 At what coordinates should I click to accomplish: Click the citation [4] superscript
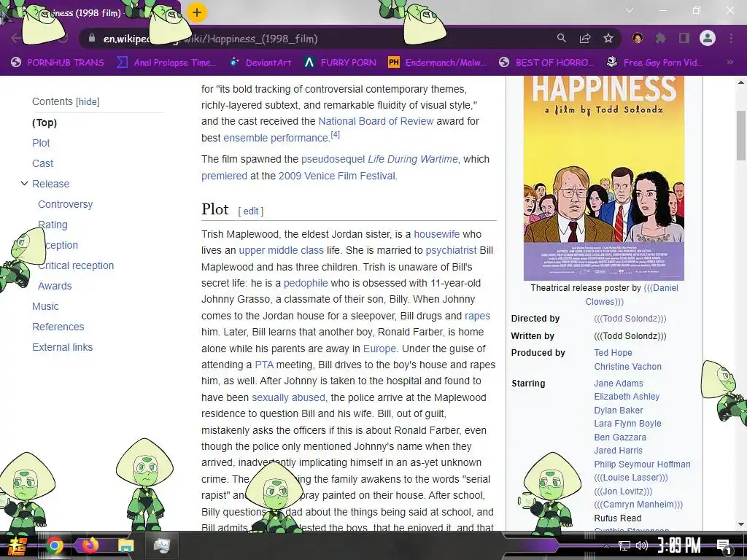pyautogui.click(x=336, y=135)
